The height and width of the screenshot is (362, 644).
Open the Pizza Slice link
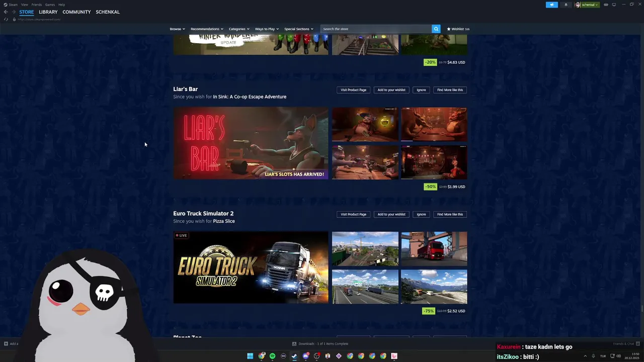point(224,221)
